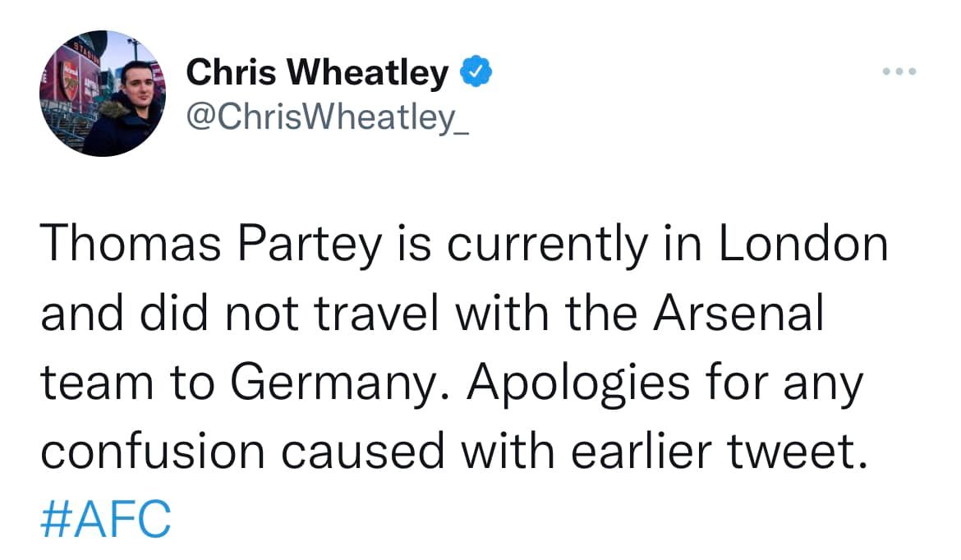Image resolution: width=961 pixels, height=560 pixels.
Task: Click the blue verified badge icon
Action: [476, 73]
